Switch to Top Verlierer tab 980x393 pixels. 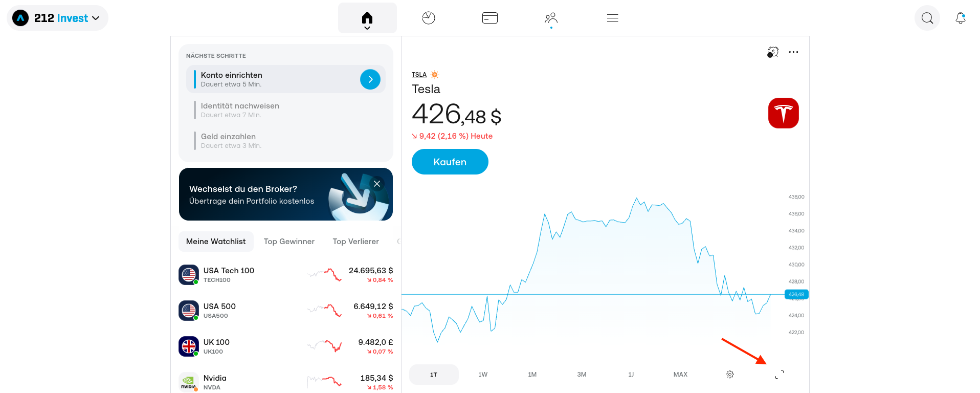[x=355, y=242]
